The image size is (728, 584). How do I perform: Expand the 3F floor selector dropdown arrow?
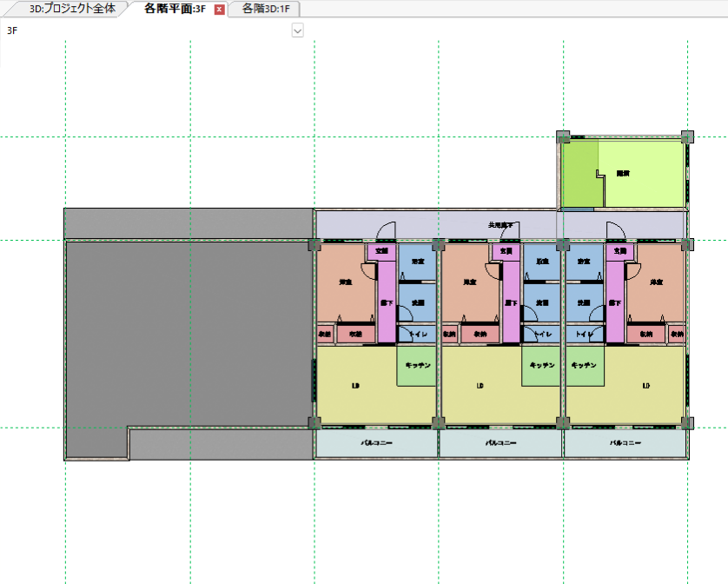click(298, 30)
